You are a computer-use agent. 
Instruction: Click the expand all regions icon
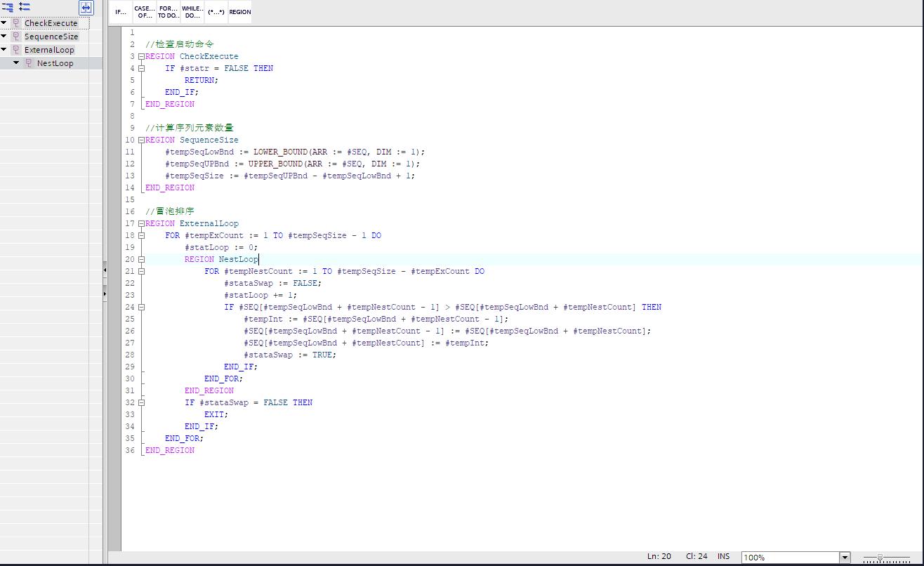pyautogui.click(x=25, y=7)
